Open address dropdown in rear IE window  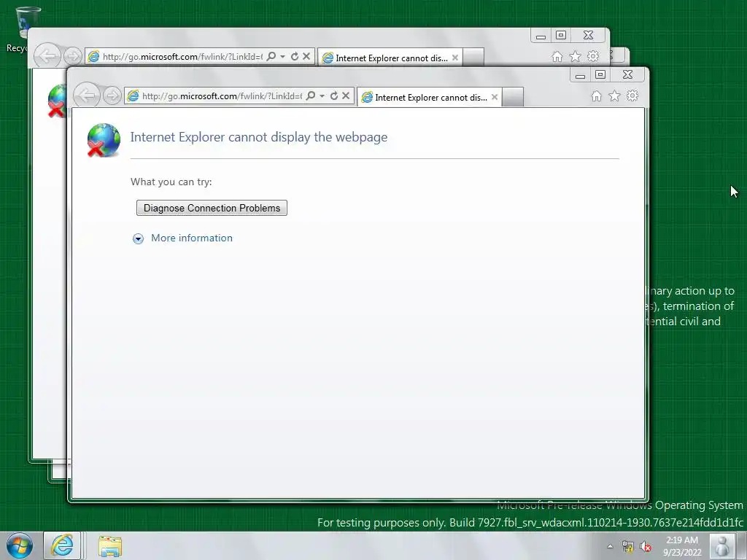[x=282, y=57]
